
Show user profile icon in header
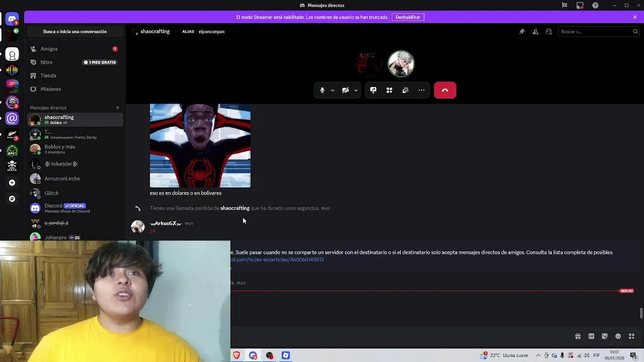(549, 32)
